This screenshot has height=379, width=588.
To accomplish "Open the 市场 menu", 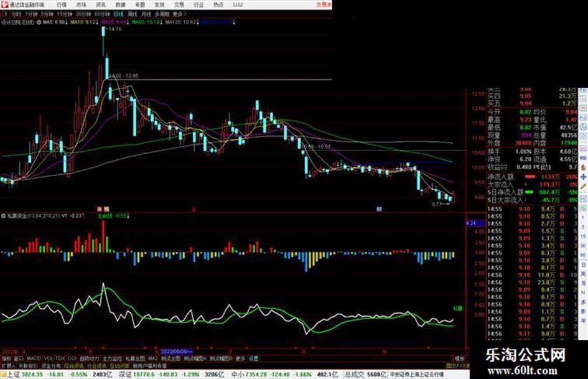I will pos(81,4).
